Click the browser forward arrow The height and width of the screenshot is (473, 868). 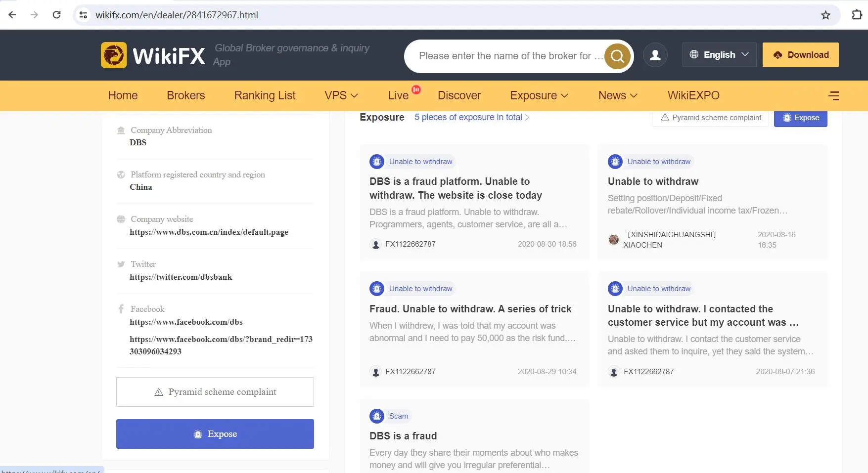click(34, 15)
